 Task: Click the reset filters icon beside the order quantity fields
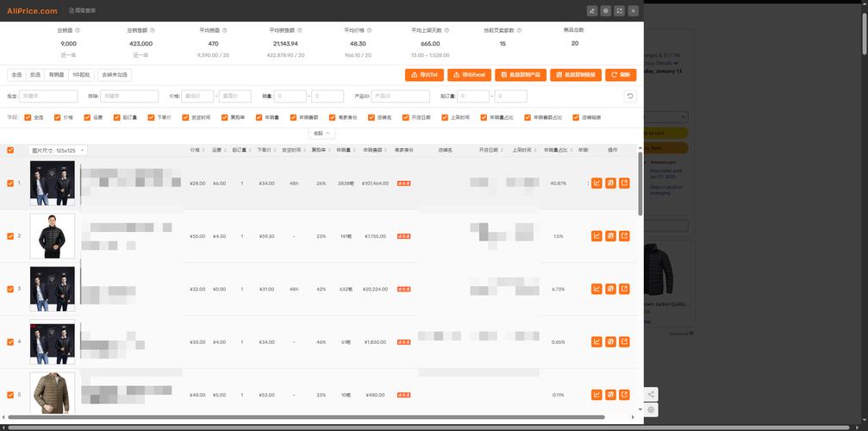(x=630, y=97)
